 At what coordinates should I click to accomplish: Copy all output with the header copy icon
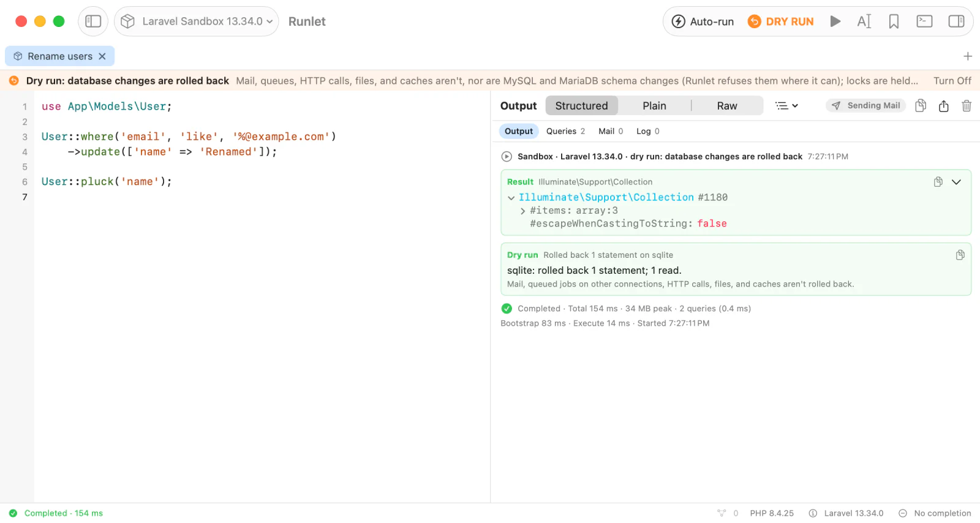pyautogui.click(x=921, y=105)
